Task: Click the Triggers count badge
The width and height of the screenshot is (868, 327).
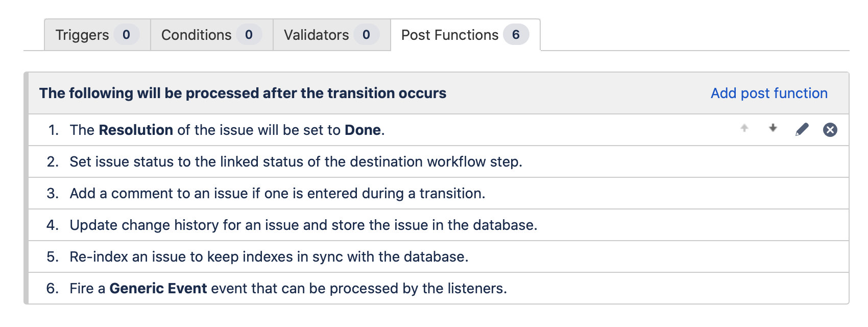Action: tap(126, 35)
